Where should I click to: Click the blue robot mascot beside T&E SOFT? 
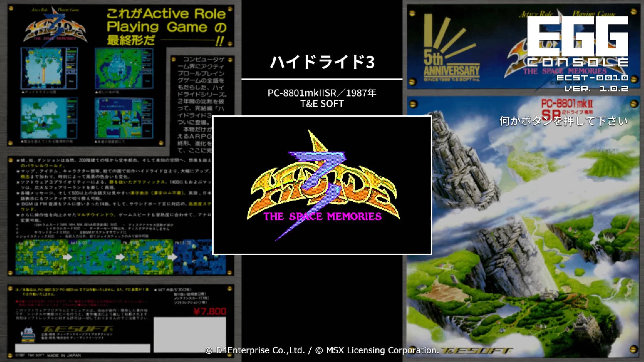(28, 334)
